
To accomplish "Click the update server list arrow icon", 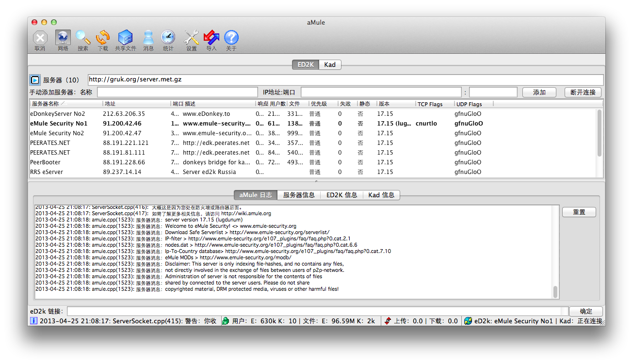I will tap(34, 79).
